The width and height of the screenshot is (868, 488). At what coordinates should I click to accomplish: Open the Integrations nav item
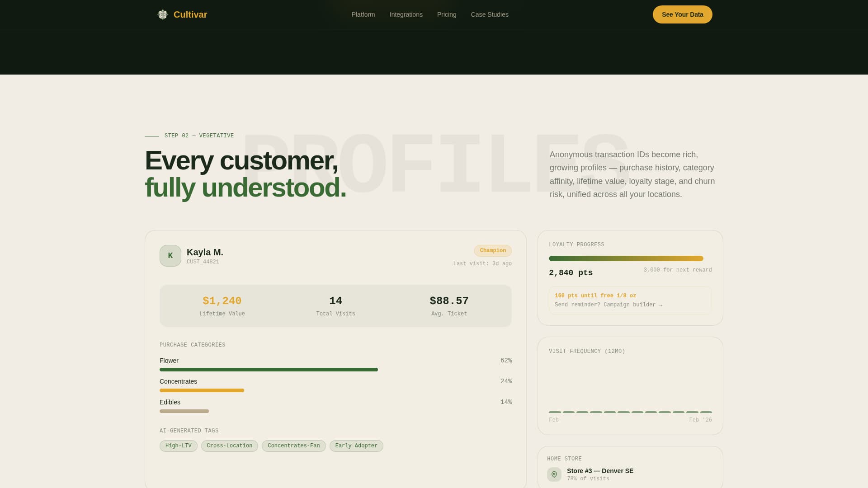point(406,14)
